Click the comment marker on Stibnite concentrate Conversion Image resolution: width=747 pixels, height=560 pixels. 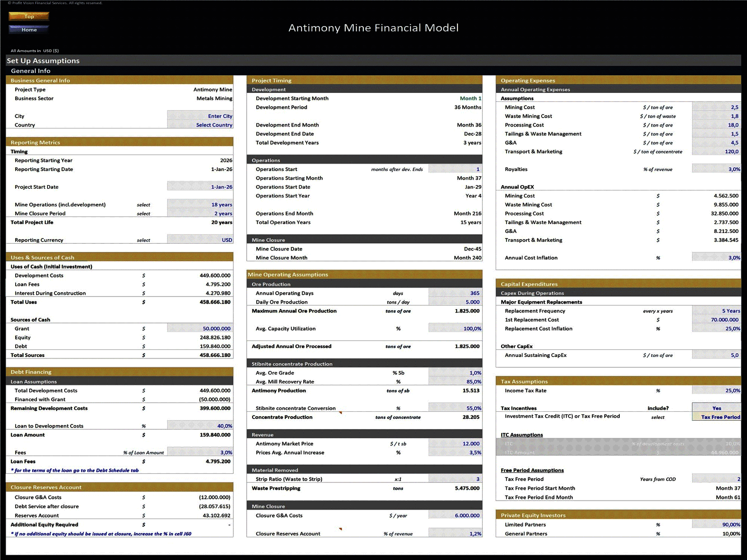pos(340,413)
